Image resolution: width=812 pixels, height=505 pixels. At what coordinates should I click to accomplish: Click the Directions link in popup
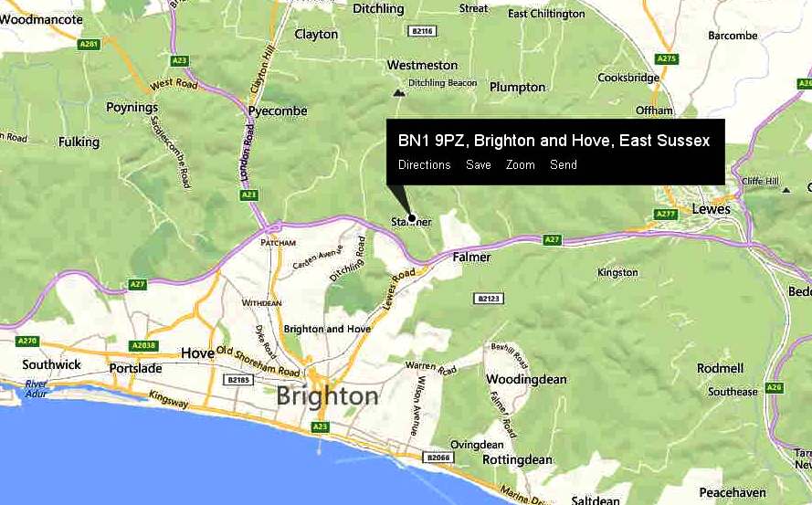424,164
